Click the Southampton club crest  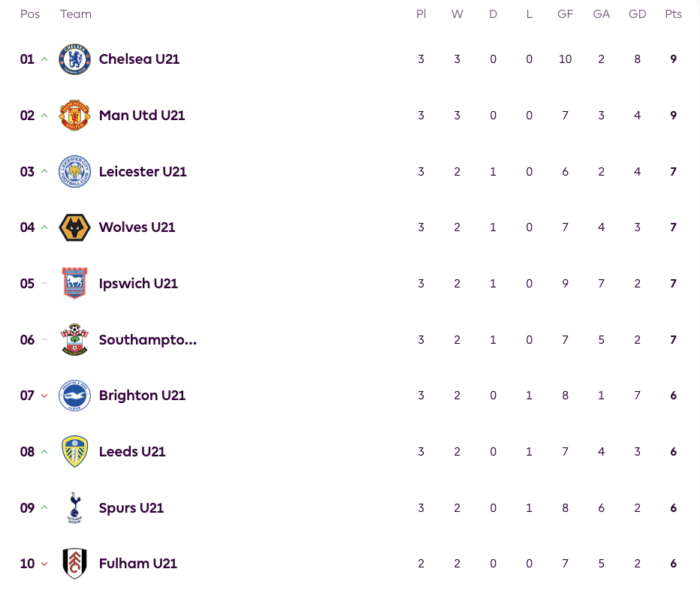pyautogui.click(x=74, y=339)
